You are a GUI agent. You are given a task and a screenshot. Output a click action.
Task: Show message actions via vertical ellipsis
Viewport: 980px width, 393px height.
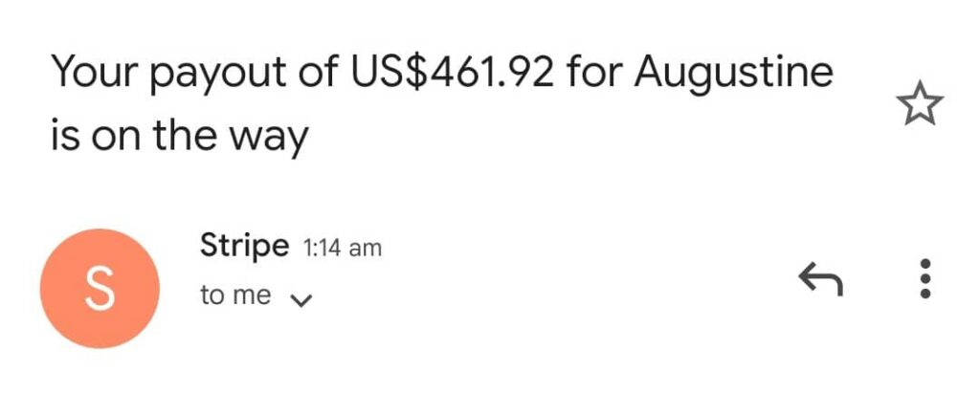tap(924, 278)
